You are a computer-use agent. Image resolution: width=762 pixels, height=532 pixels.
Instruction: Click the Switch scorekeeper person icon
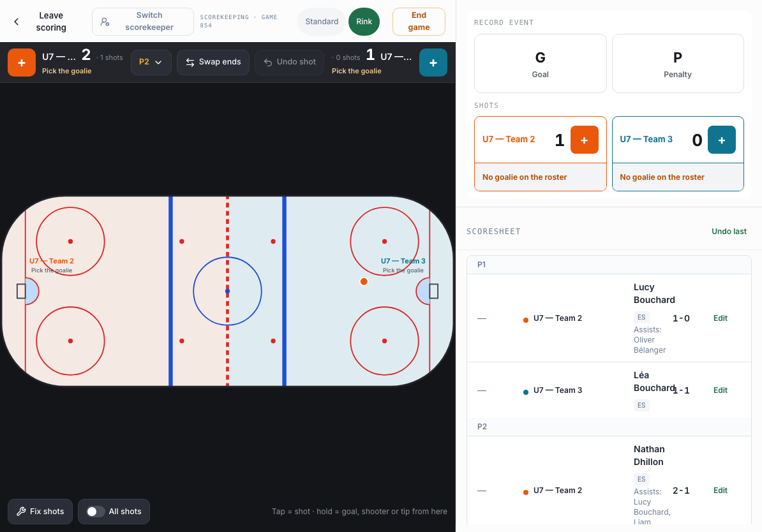(105, 22)
